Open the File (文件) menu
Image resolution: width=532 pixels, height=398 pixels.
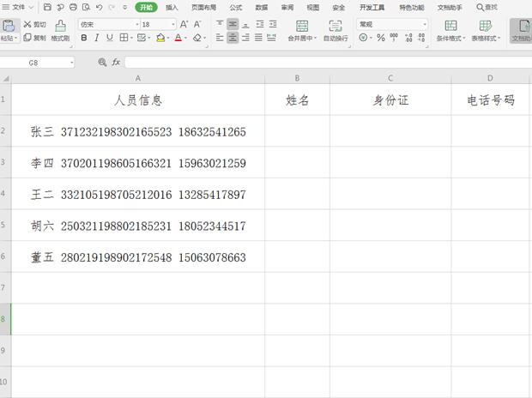(18, 7)
